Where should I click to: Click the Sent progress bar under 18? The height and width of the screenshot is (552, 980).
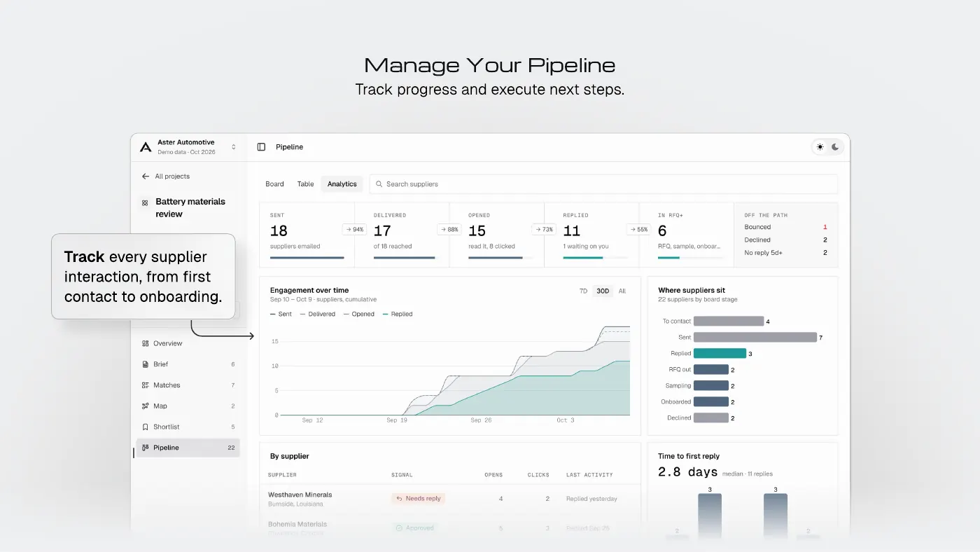307,258
